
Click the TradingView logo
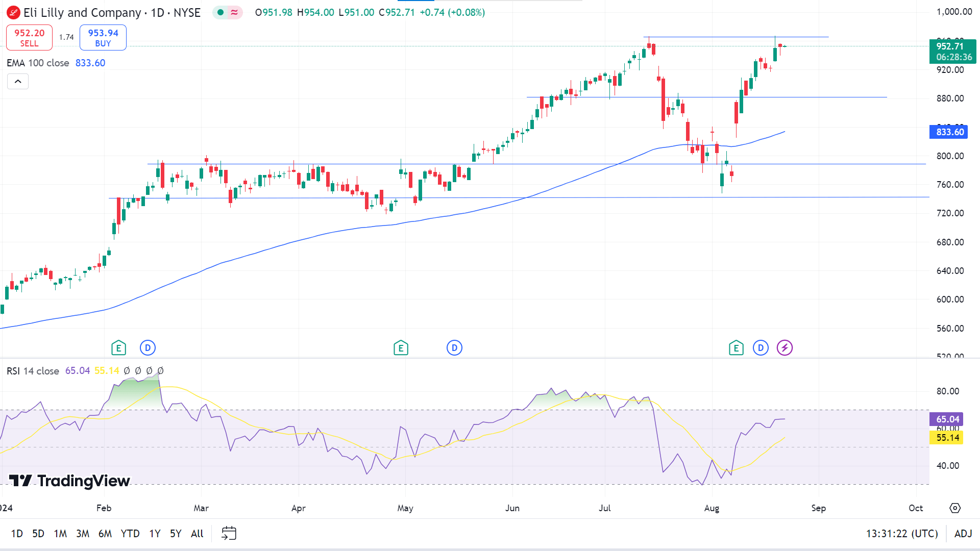[x=69, y=481]
